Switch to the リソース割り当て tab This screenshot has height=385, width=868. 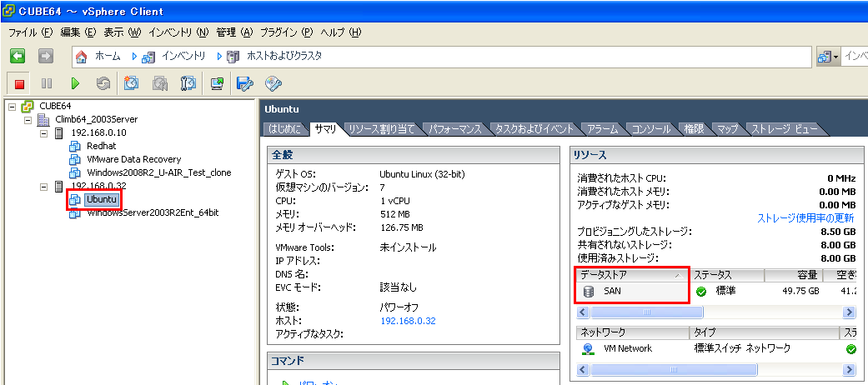pos(381,129)
